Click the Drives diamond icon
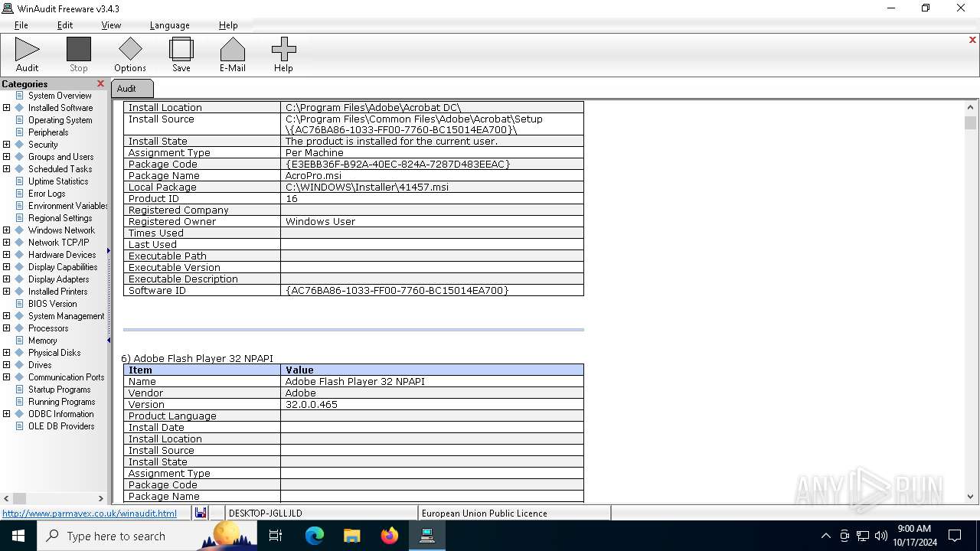The width and height of the screenshot is (980, 551). click(x=20, y=365)
